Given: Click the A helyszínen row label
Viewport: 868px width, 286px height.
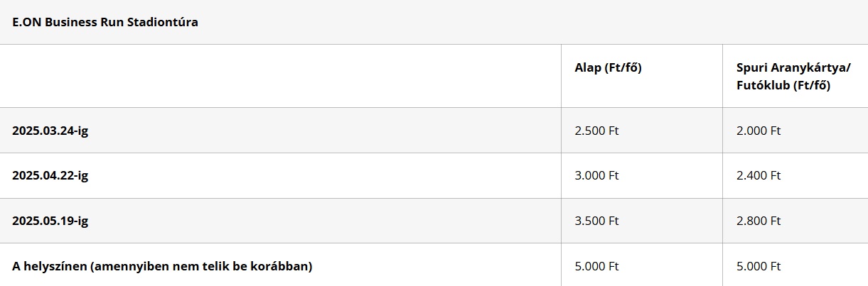Looking at the screenshot, I should click(x=162, y=266).
